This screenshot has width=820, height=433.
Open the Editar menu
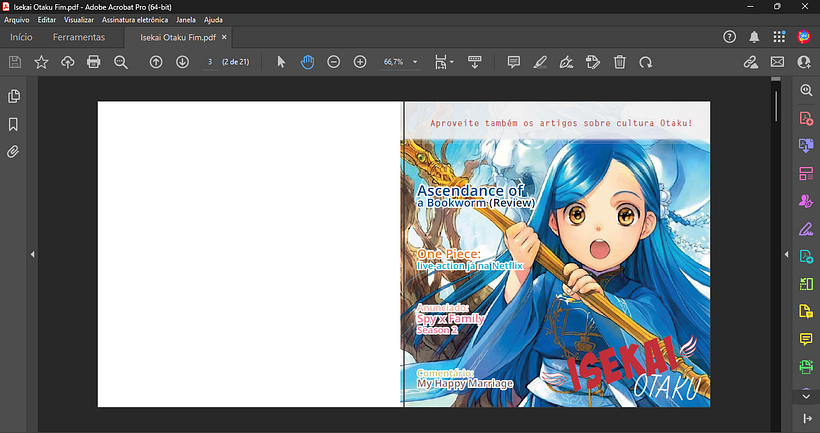coord(47,20)
